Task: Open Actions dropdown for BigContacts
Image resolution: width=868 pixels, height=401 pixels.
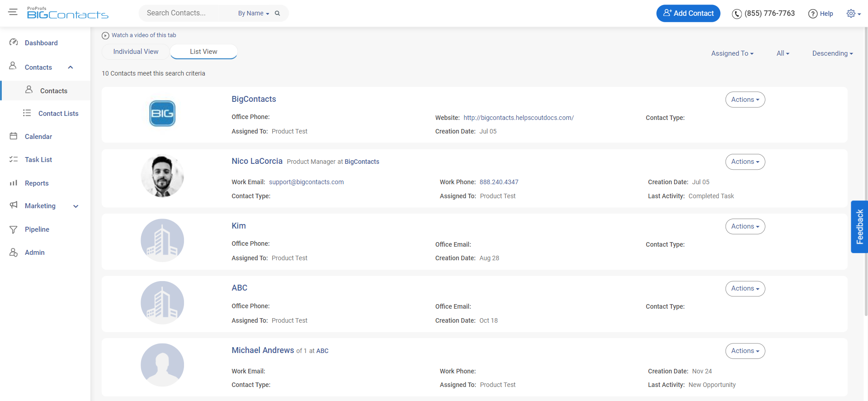Action: pyautogui.click(x=745, y=100)
